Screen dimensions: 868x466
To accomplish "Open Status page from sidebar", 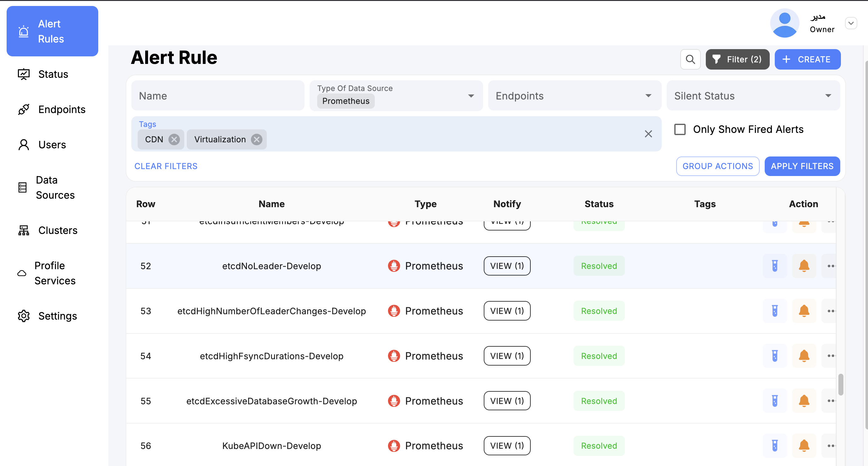I will 52,74.
